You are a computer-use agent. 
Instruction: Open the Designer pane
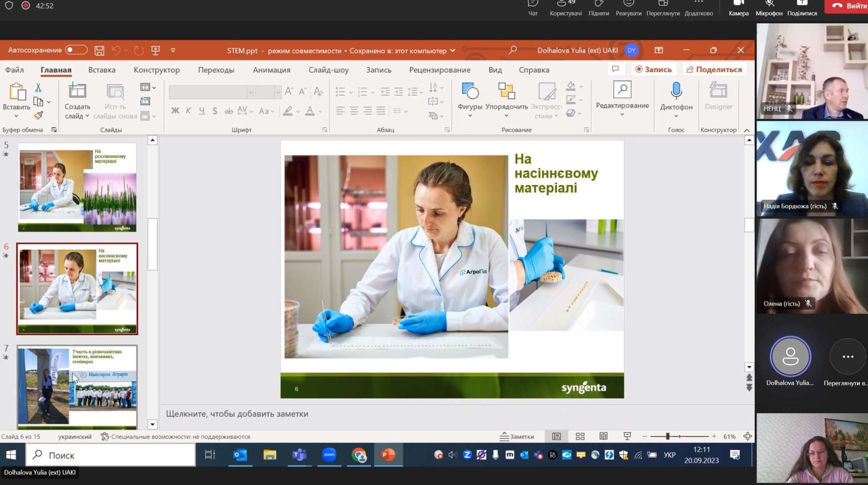[718, 96]
